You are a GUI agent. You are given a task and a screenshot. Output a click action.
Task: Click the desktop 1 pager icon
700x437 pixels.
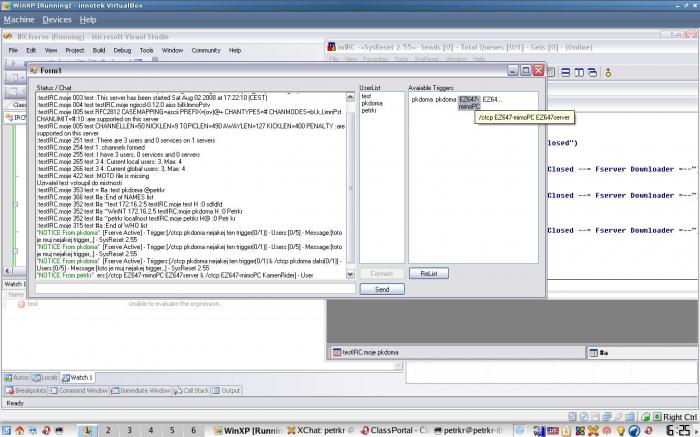pyautogui.click(x=87, y=430)
